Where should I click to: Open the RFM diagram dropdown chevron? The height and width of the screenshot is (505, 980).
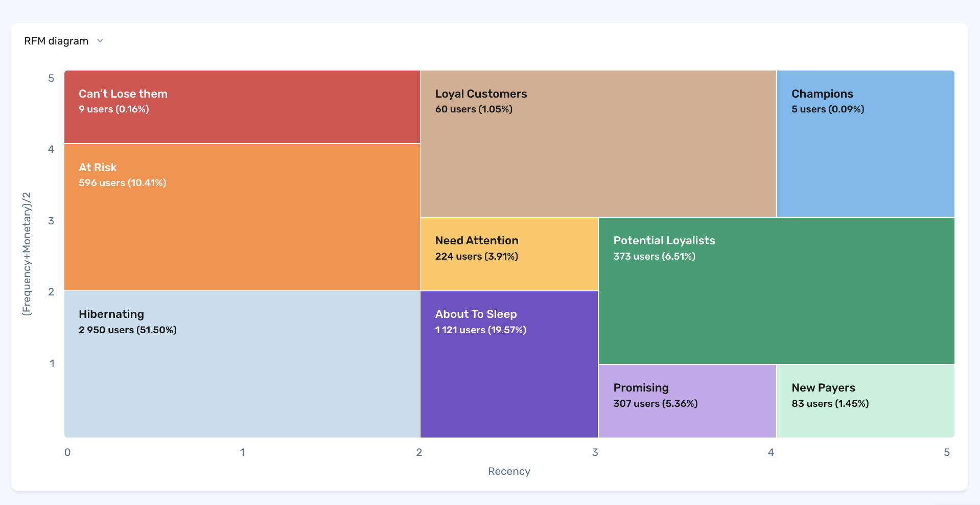click(x=100, y=41)
